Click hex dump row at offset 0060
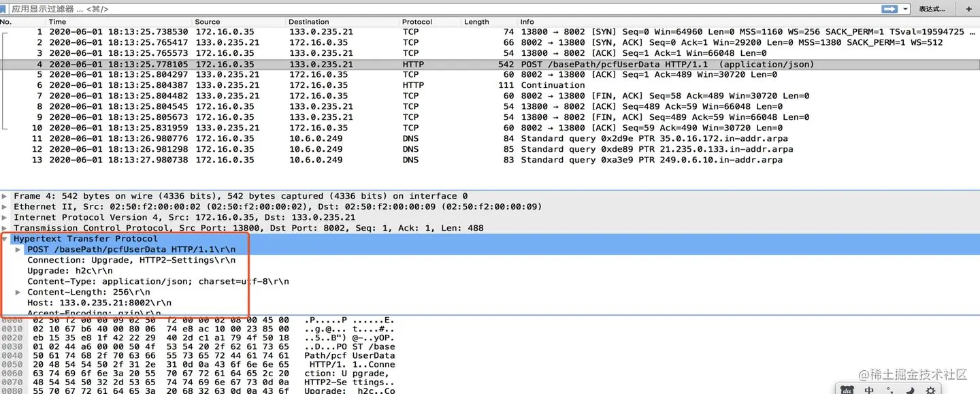 tap(197, 373)
